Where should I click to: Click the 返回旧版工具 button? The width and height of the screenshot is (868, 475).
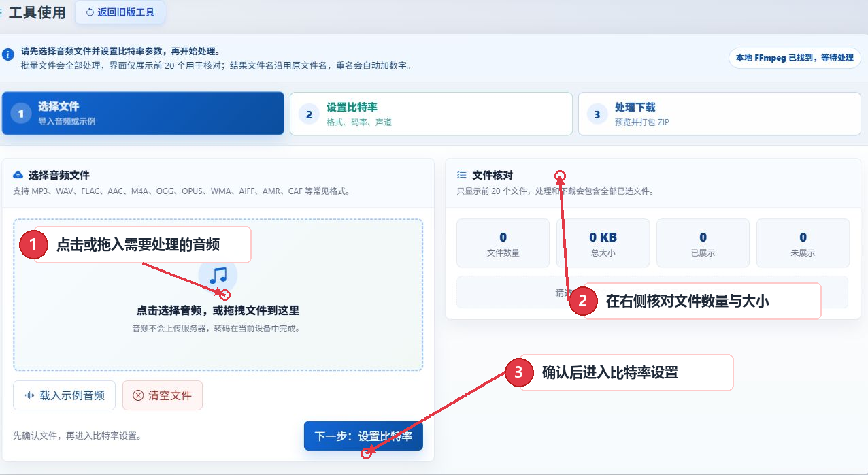pyautogui.click(x=120, y=12)
